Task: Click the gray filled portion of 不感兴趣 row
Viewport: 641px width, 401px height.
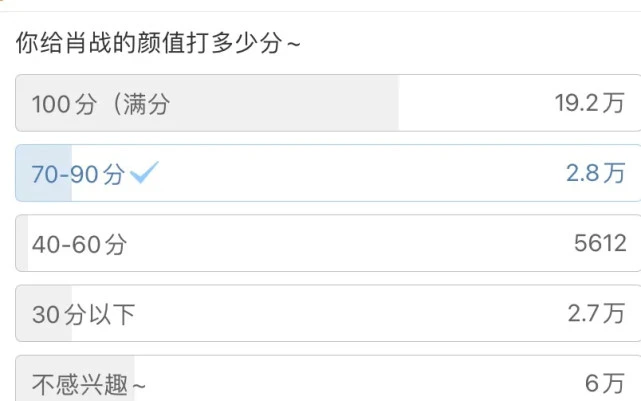Action: click(75, 378)
